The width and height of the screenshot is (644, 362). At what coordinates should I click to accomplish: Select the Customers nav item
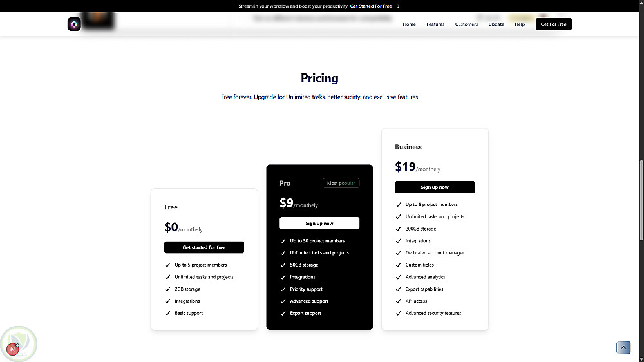(x=466, y=24)
